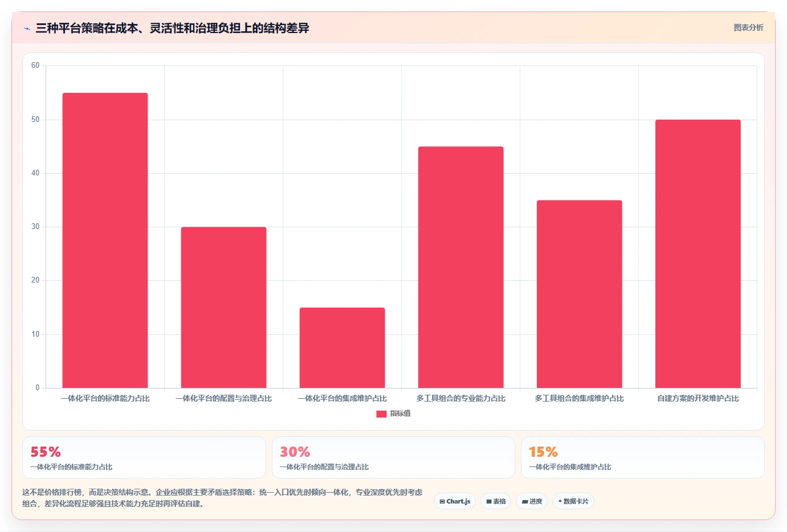Click 一体化平台的标准能力占比 caption in 55% card

(x=71, y=467)
